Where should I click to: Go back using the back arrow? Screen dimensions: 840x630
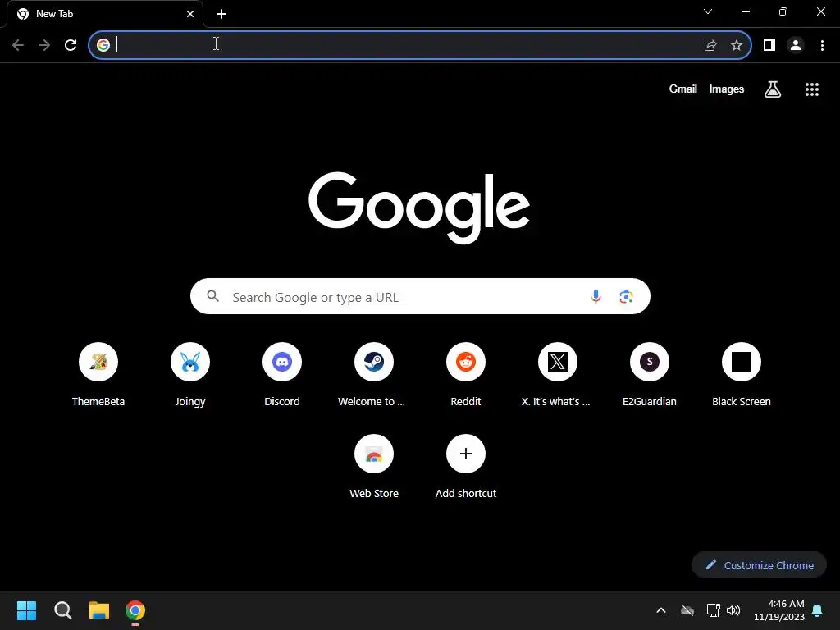click(x=18, y=45)
